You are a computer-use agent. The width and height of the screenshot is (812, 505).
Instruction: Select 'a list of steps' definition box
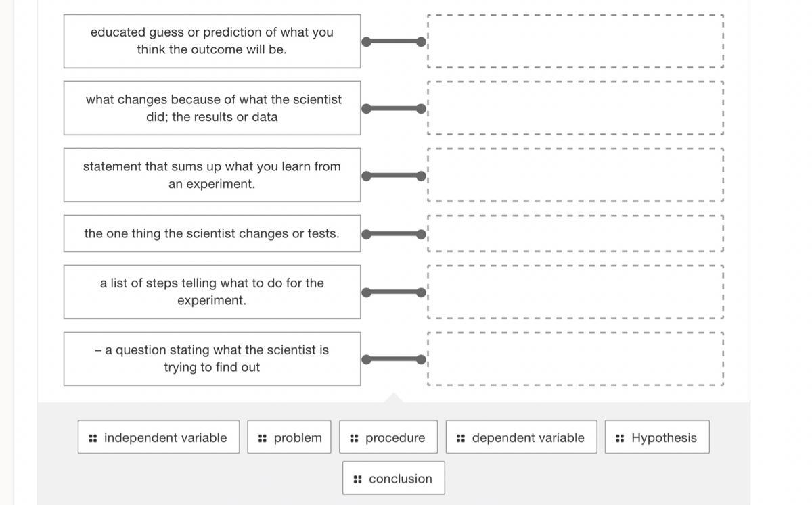point(212,291)
